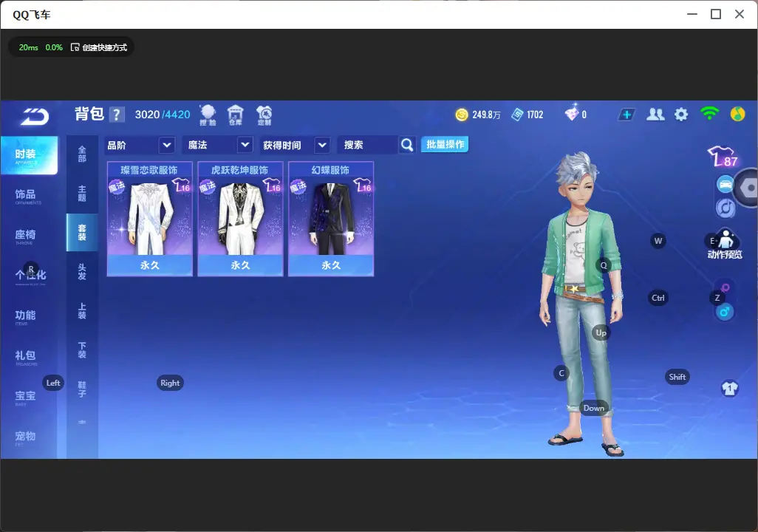758x532 pixels.
Task: Select the 鞋子 subcategory tab
Action: click(82, 389)
